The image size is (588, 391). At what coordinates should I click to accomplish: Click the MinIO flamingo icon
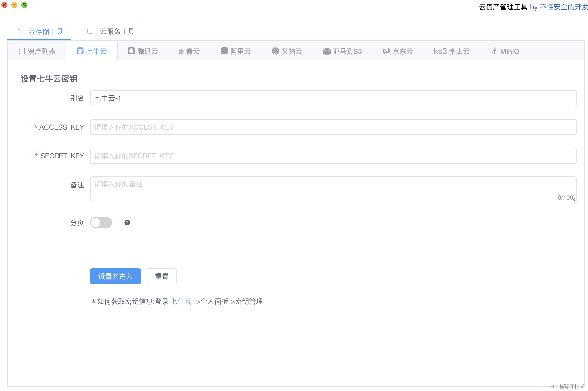494,51
